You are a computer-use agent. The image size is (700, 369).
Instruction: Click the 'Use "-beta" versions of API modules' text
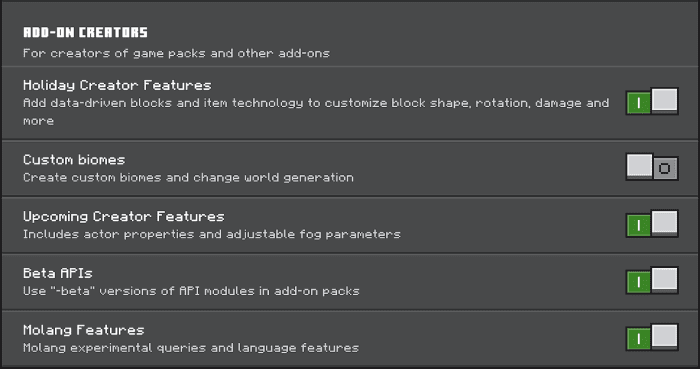[x=191, y=291]
